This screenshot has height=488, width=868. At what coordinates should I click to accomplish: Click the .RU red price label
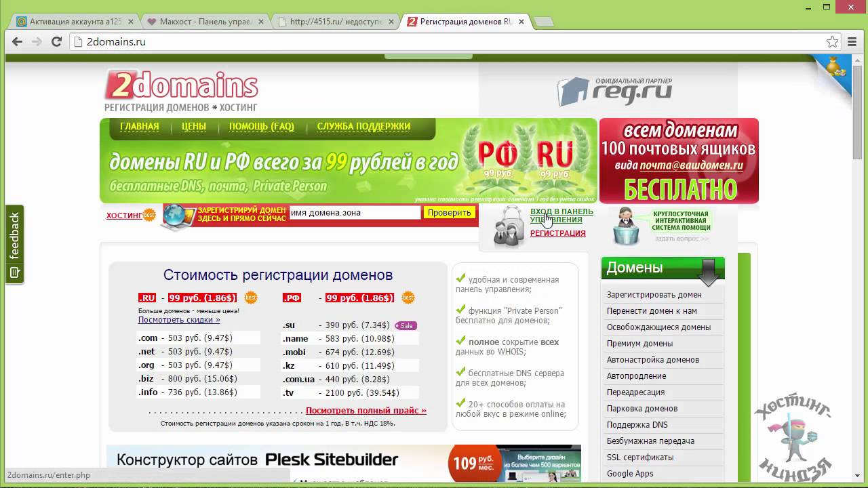pyautogui.click(x=202, y=298)
